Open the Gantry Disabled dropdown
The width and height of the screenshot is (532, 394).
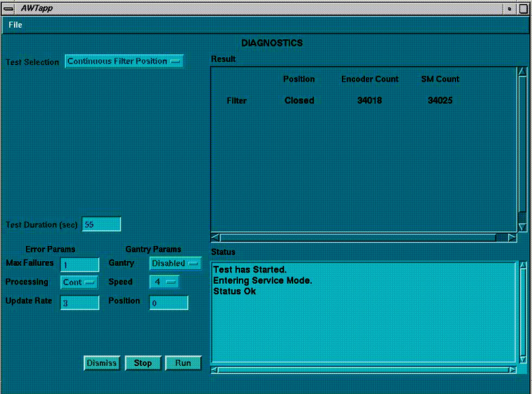(176, 263)
